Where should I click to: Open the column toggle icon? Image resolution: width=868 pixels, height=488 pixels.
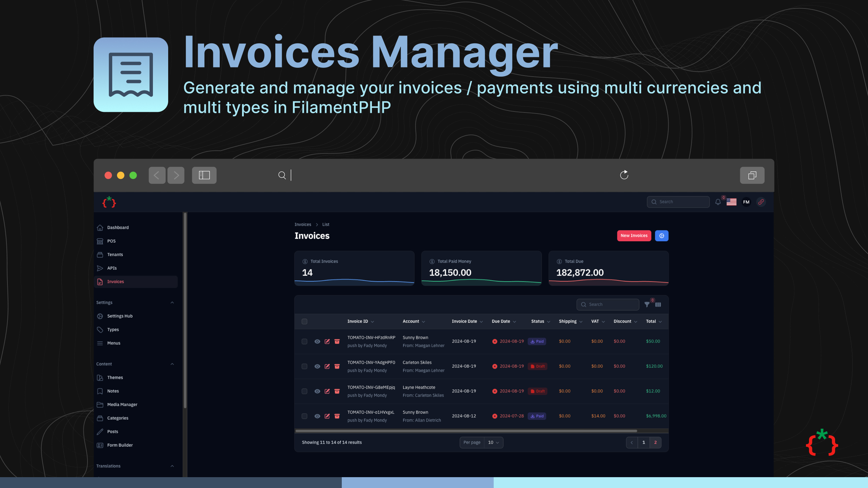click(658, 304)
